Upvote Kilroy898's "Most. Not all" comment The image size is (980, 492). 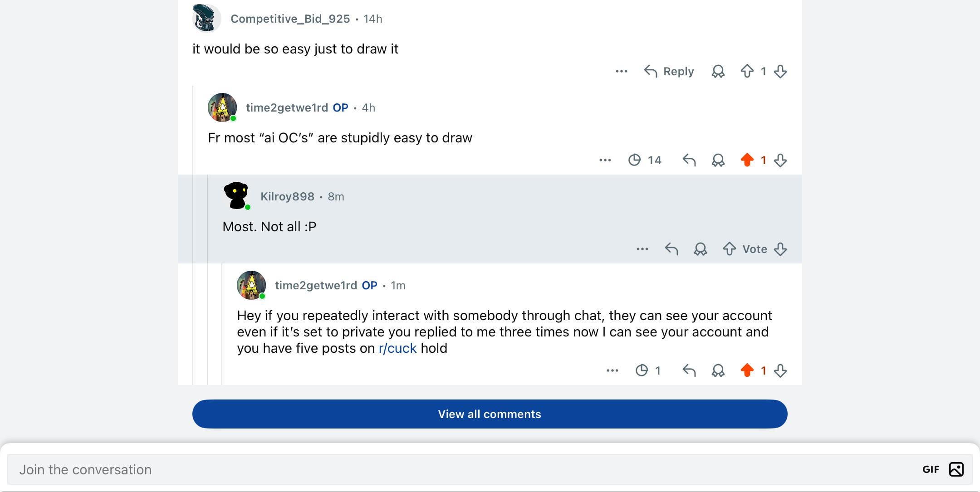coord(729,249)
